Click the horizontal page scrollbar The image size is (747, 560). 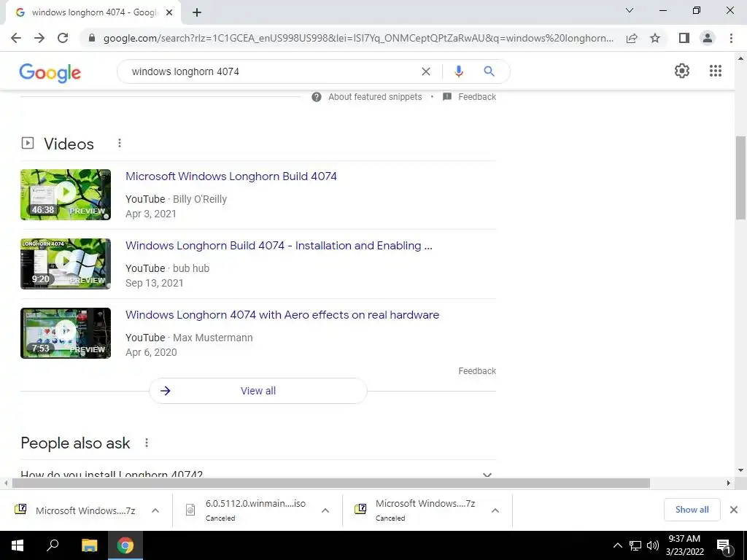(331, 483)
